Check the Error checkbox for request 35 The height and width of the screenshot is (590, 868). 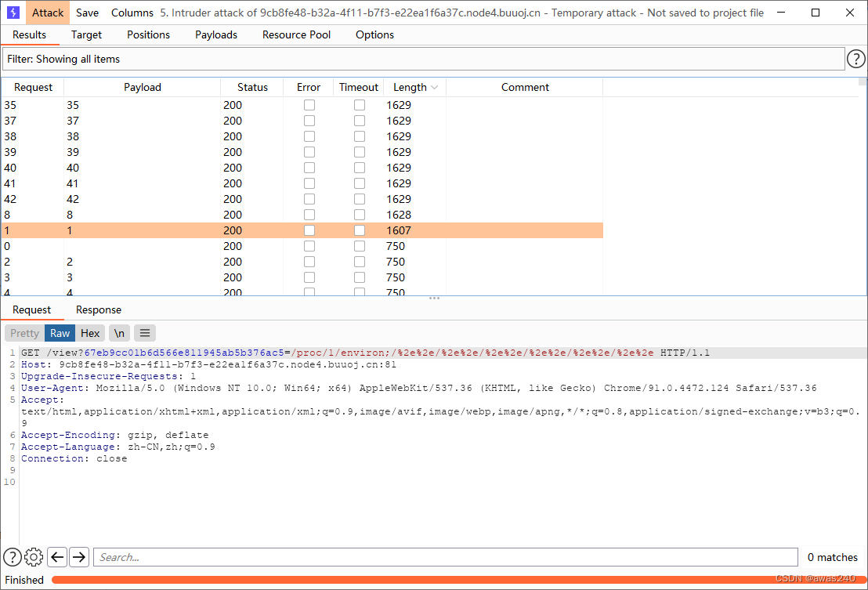[x=309, y=104]
